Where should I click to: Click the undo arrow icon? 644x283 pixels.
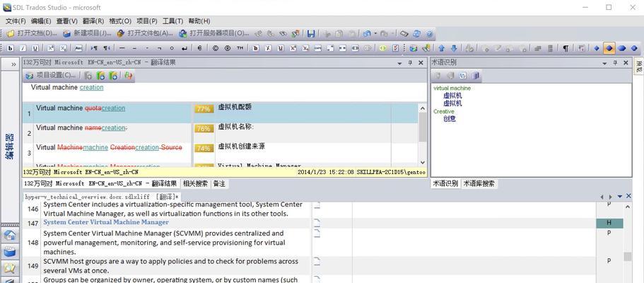(x=366, y=34)
